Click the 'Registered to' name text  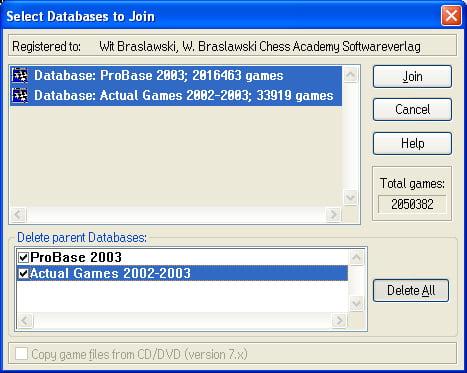(x=260, y=46)
